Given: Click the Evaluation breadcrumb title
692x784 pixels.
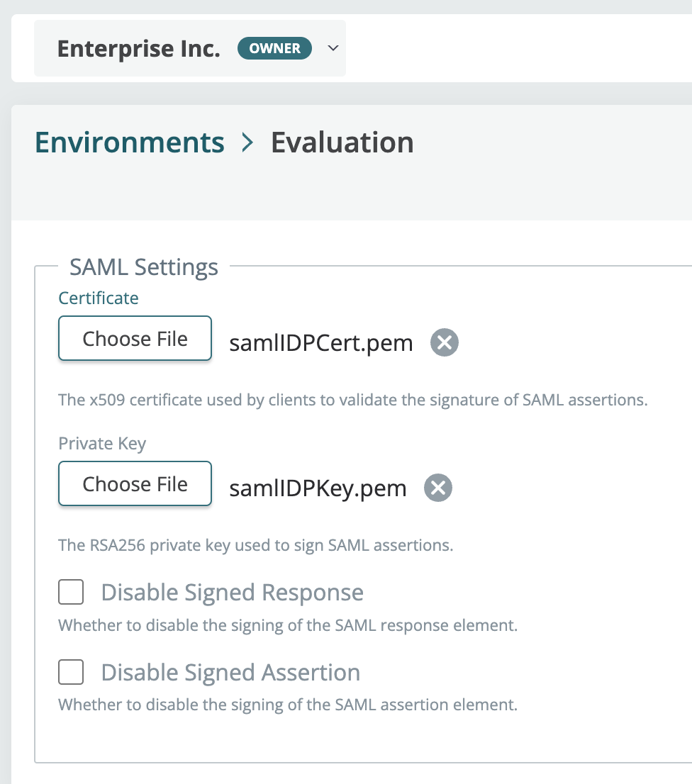Looking at the screenshot, I should point(342,142).
